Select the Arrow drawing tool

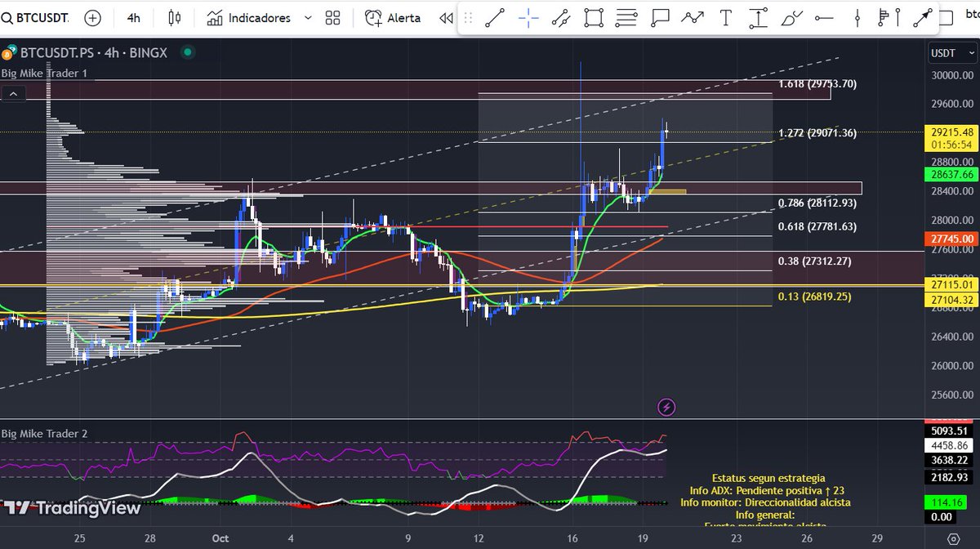[924, 17]
